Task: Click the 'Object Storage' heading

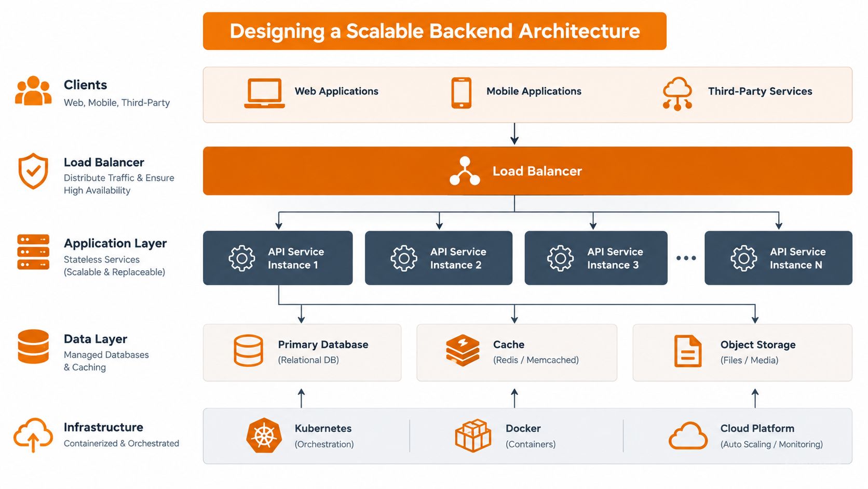Action: 758,345
